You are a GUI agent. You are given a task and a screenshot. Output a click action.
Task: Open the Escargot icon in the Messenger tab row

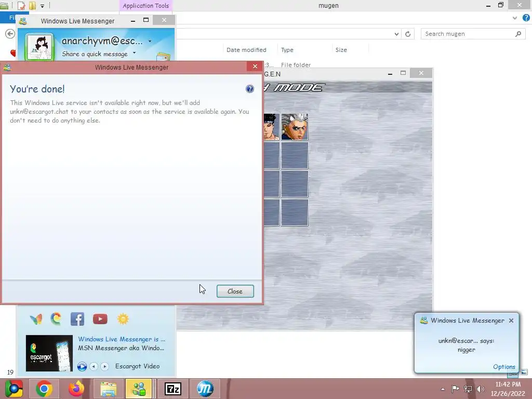point(56,318)
